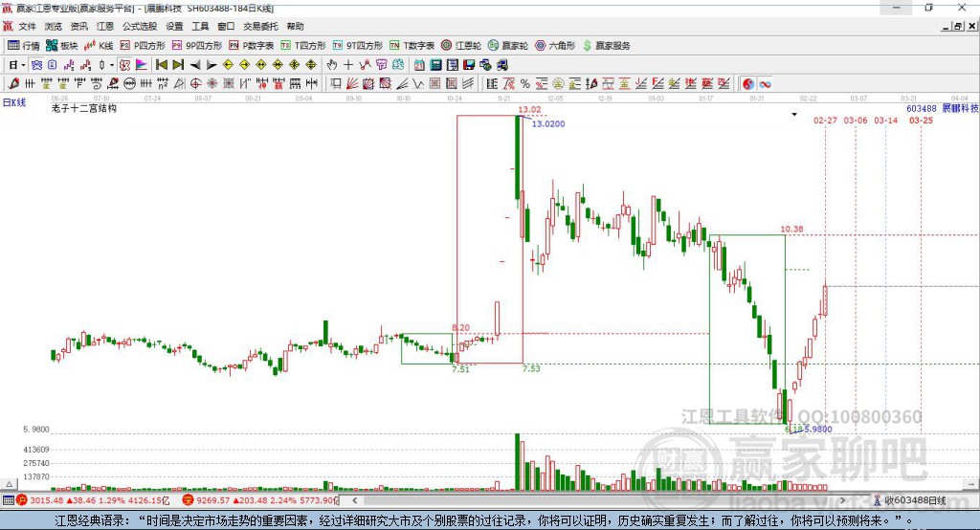Image resolution: width=980 pixels, height=530 pixels.
Task: Click the 10.38 price level label
Action: (x=791, y=229)
